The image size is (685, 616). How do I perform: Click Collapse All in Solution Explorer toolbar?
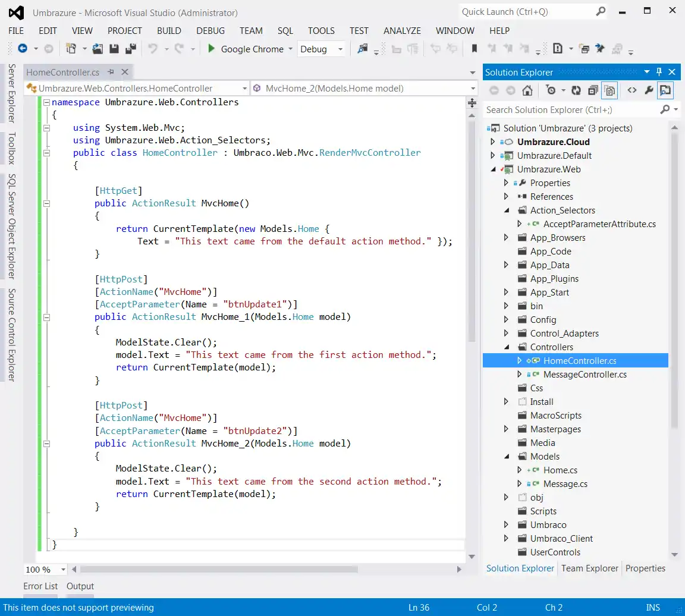pos(593,90)
